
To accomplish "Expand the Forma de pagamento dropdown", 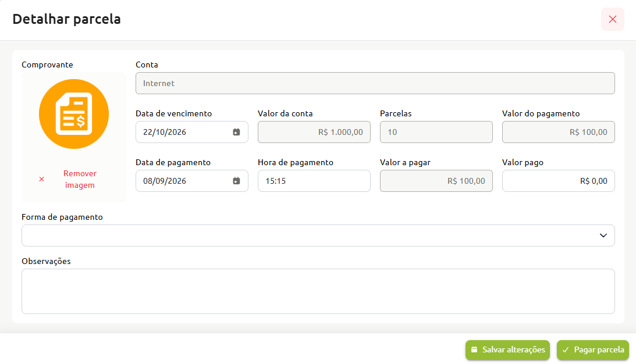I will 318,235.
